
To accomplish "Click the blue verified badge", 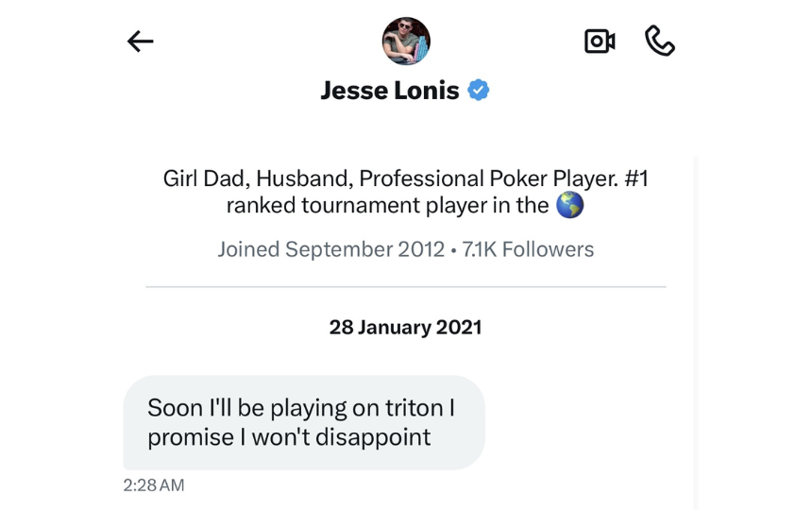I will coord(478,90).
